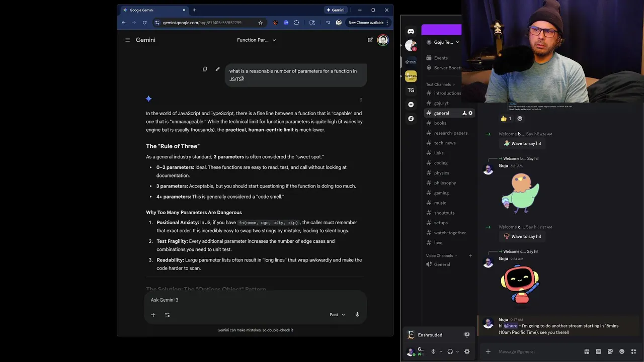Open the Fast model selector dropdown

pos(337,315)
